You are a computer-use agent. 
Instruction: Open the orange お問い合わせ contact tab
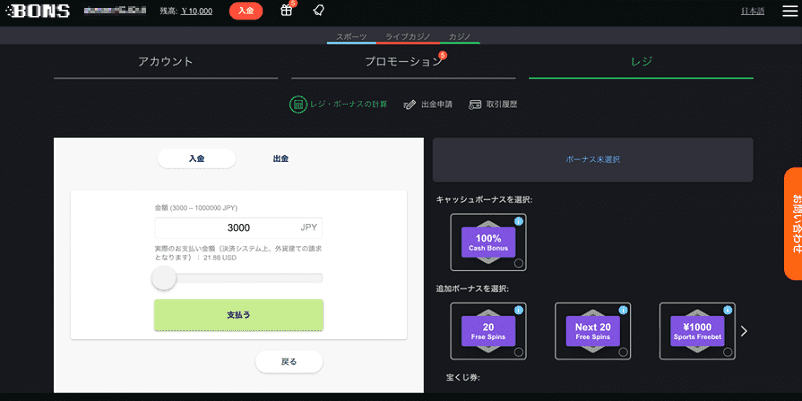point(793,224)
